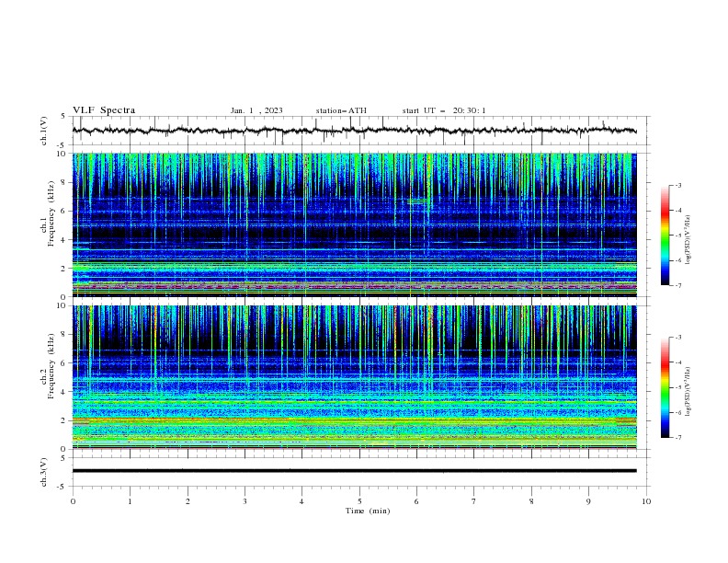Click the time axis tick label "1"

(130, 501)
